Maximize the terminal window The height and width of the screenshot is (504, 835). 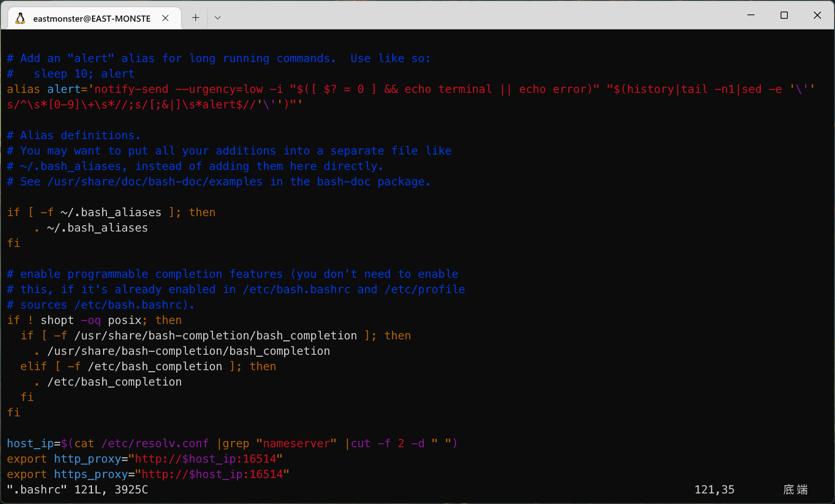[784, 15]
